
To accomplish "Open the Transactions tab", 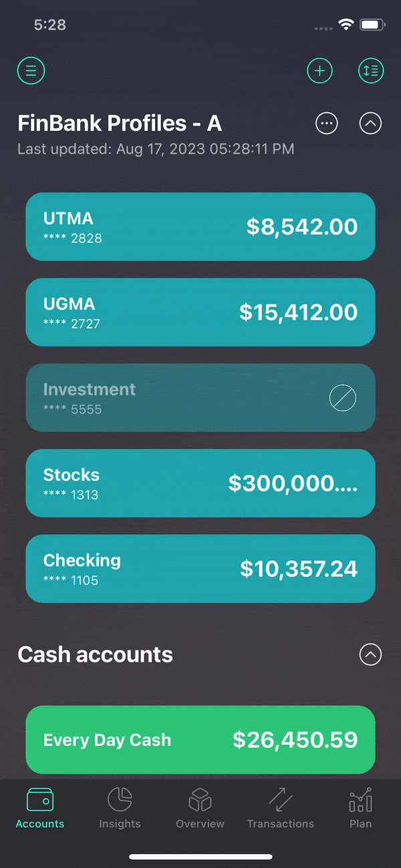I will click(281, 808).
